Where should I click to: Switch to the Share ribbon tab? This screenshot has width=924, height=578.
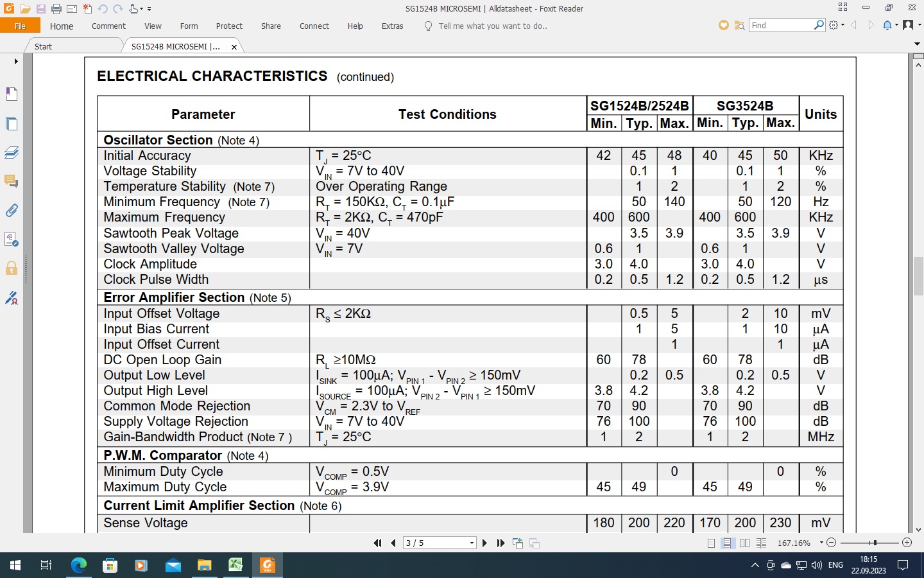tap(271, 26)
